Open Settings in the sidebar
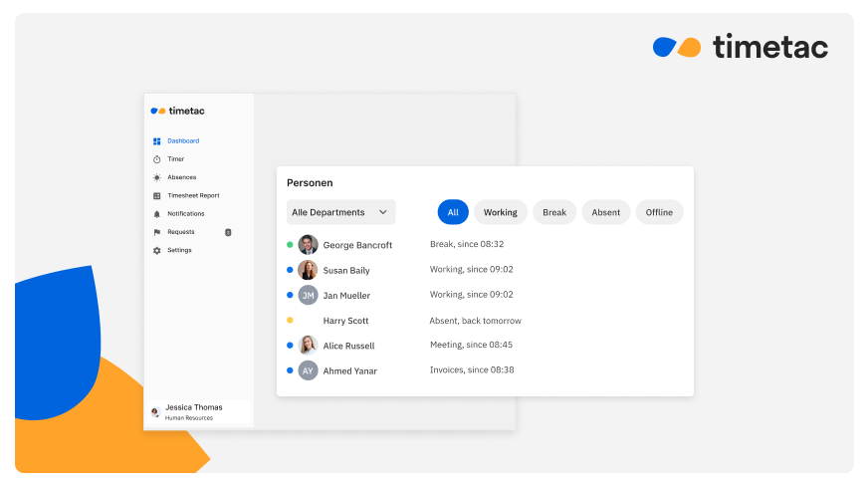The image size is (868, 488). 179,250
